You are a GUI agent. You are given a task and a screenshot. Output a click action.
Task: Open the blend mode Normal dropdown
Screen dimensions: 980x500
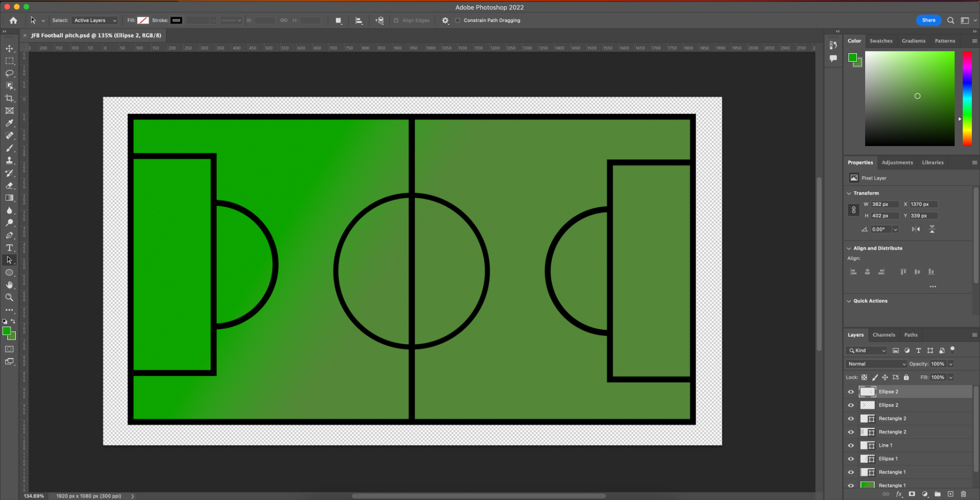(876, 364)
